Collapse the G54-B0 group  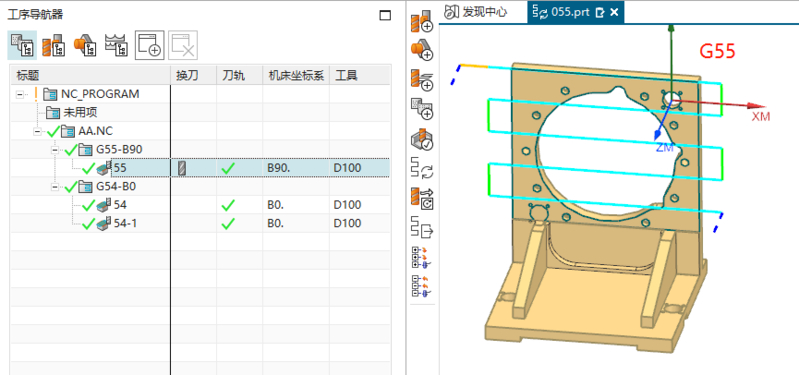56,186
